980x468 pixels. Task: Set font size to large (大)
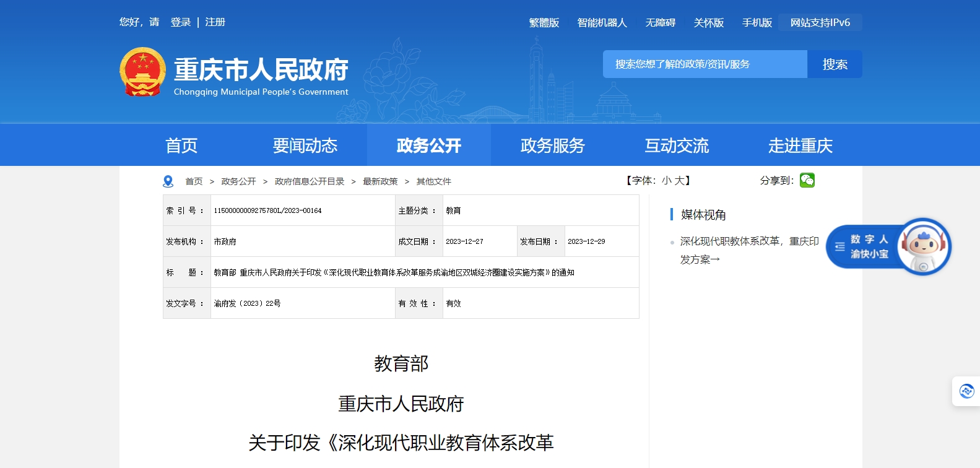tap(679, 181)
